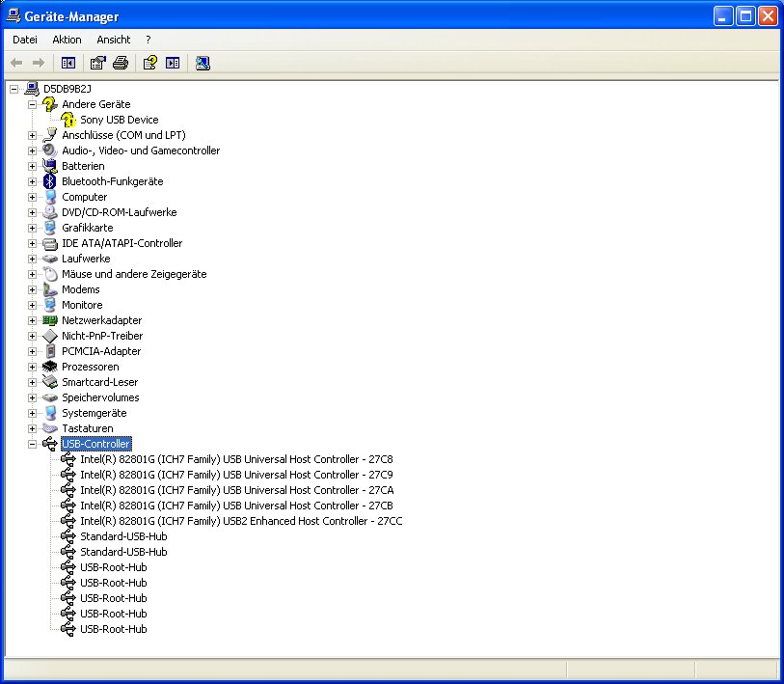Screen dimensions: 784x684
Task: Click the Back navigation arrow
Action: (x=15, y=63)
